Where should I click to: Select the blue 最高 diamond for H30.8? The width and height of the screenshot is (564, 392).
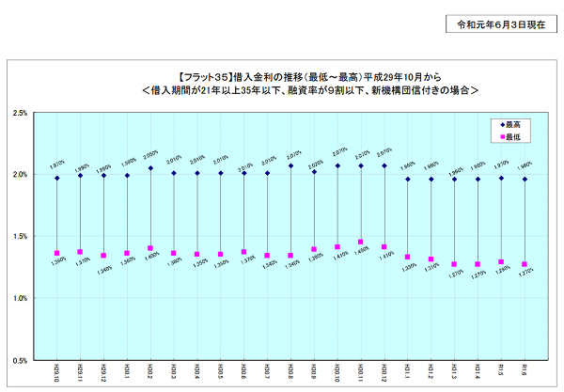coord(290,165)
